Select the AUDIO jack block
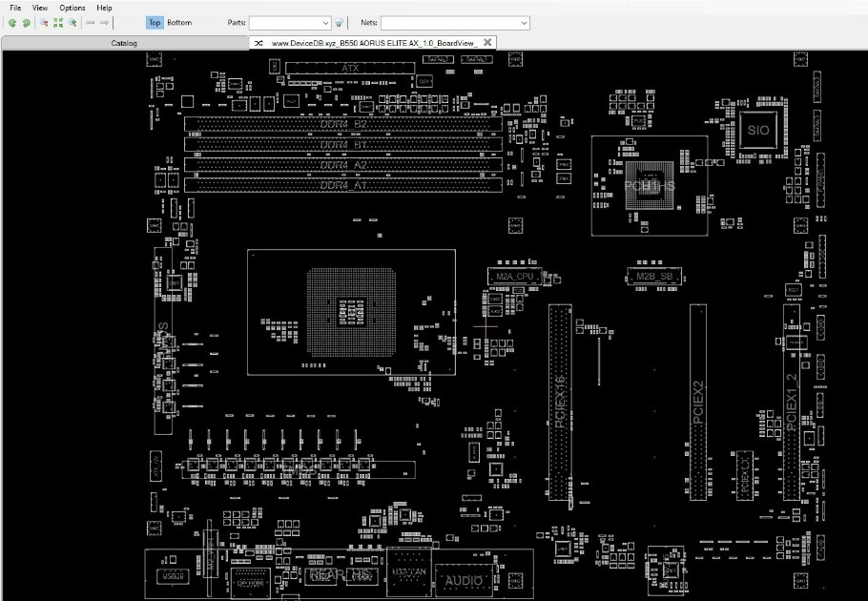The height and width of the screenshot is (601, 868). click(x=464, y=580)
